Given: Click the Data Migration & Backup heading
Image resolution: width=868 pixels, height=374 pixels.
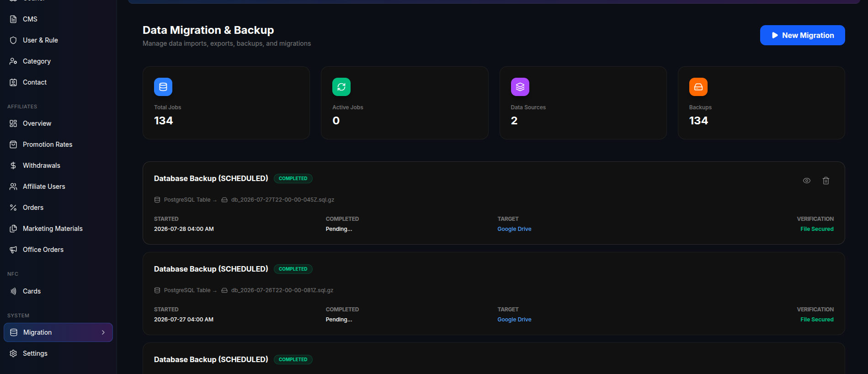Looking at the screenshot, I should [x=208, y=30].
